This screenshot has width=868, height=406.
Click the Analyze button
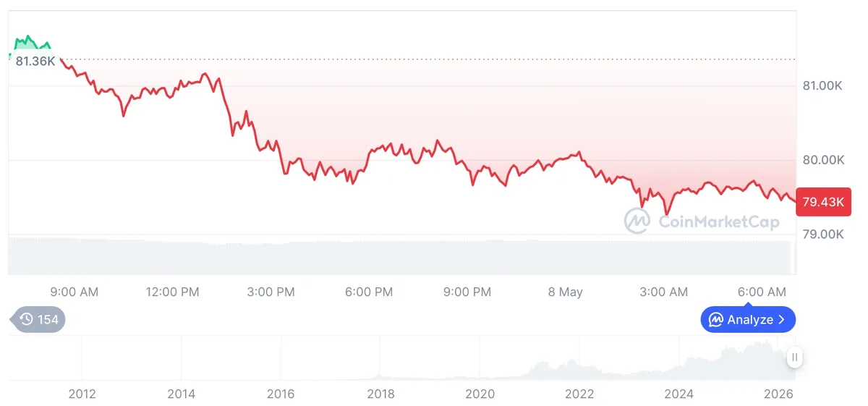coord(748,319)
